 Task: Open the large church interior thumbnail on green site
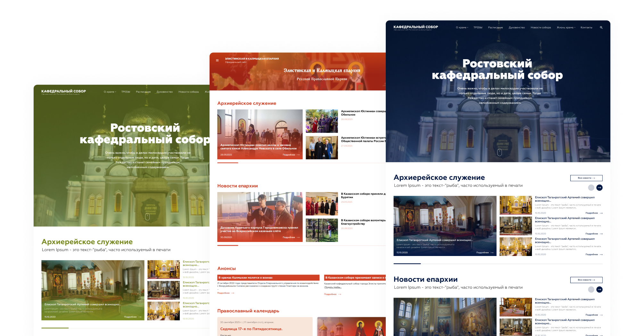(93, 290)
